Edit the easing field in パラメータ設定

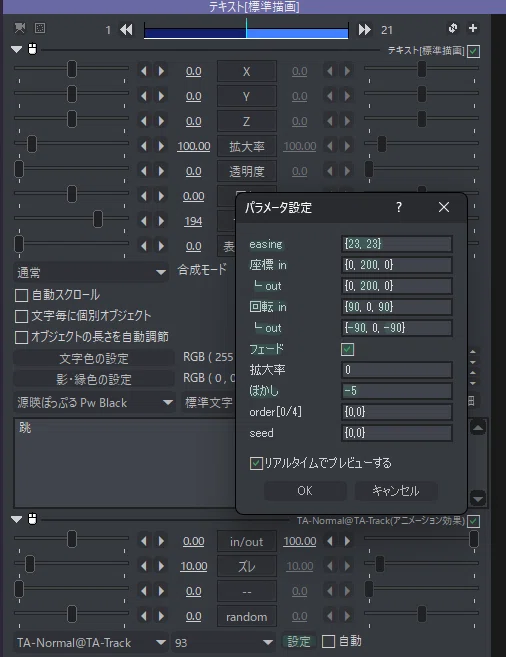(397, 244)
